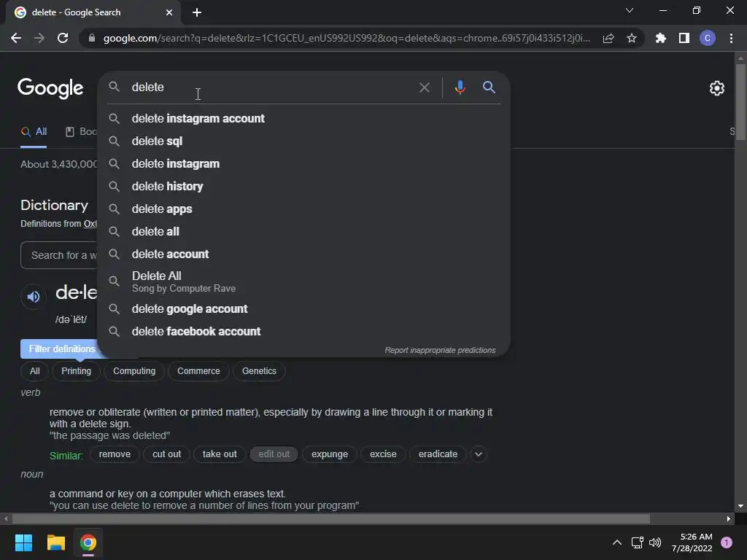Click the vertical scrollbar thumb
747x560 pixels.
[740, 102]
